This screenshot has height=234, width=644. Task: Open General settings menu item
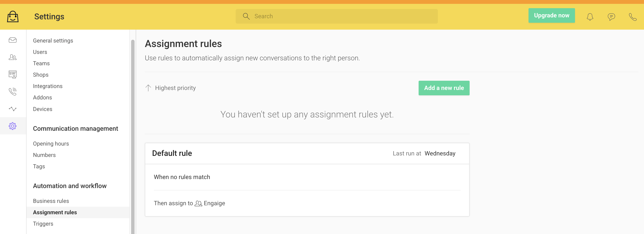53,41
